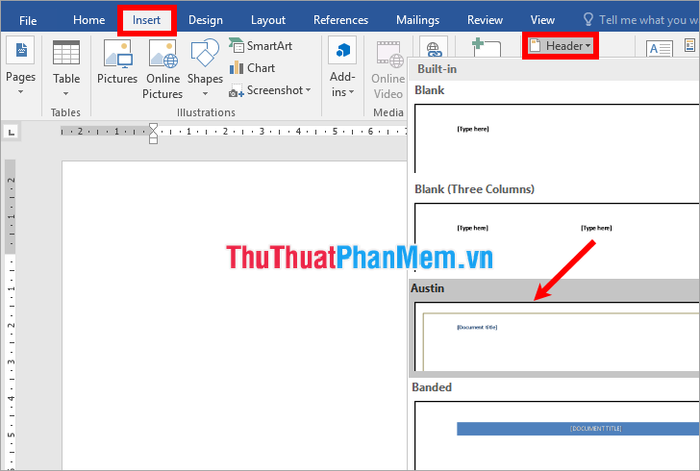Switch to the Design tab
700x471 pixels.
tap(205, 20)
